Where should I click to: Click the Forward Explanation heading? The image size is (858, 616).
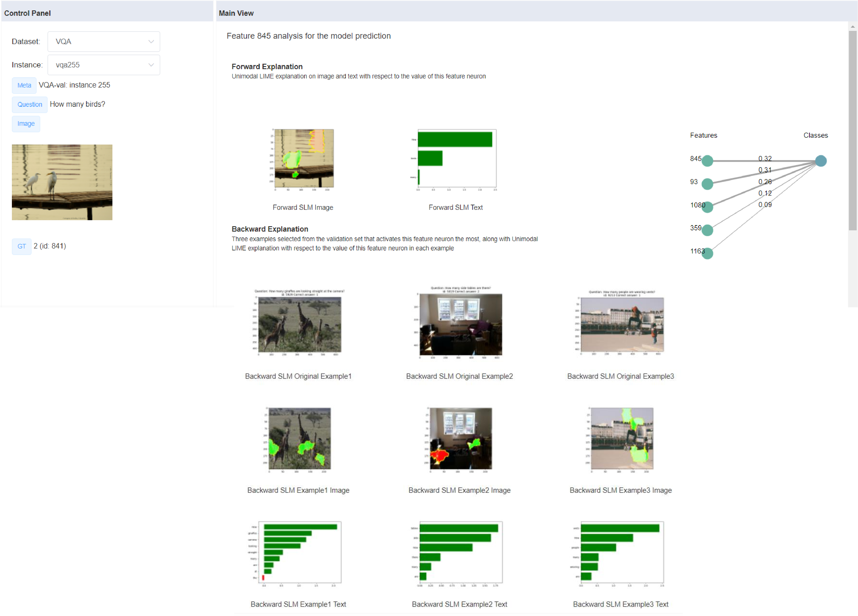pyautogui.click(x=267, y=67)
